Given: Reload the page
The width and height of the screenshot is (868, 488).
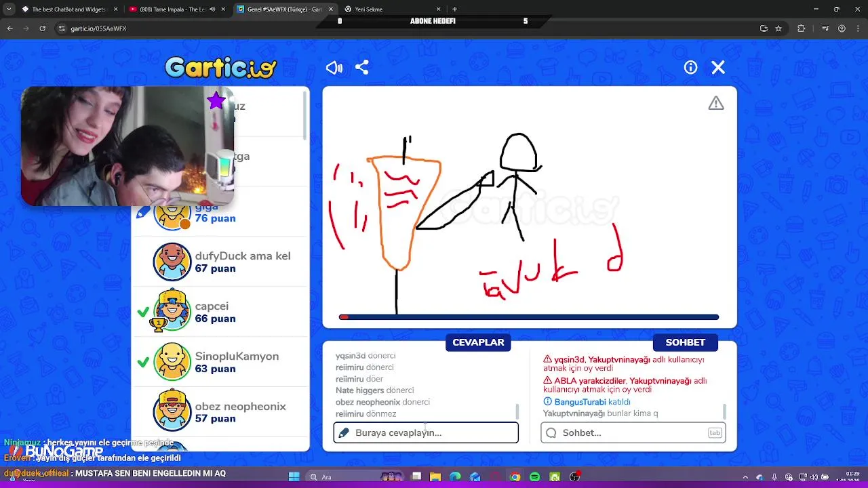Looking at the screenshot, I should (42, 28).
